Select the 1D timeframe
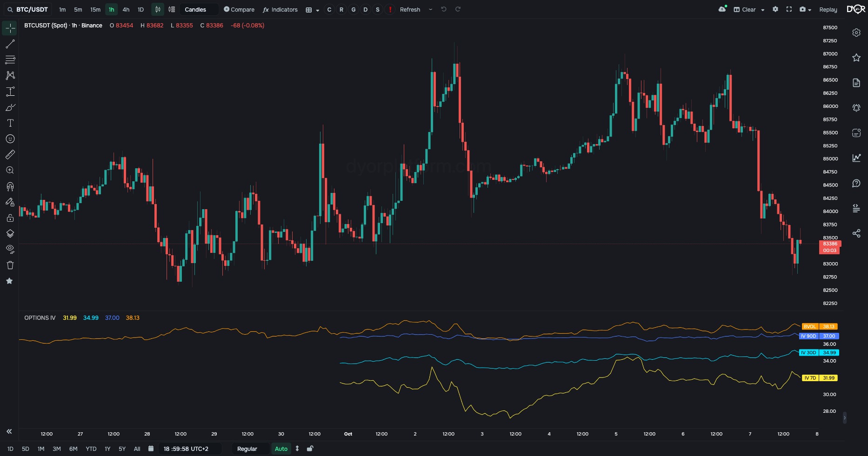Viewport: 868px width, 456px height. (140, 9)
